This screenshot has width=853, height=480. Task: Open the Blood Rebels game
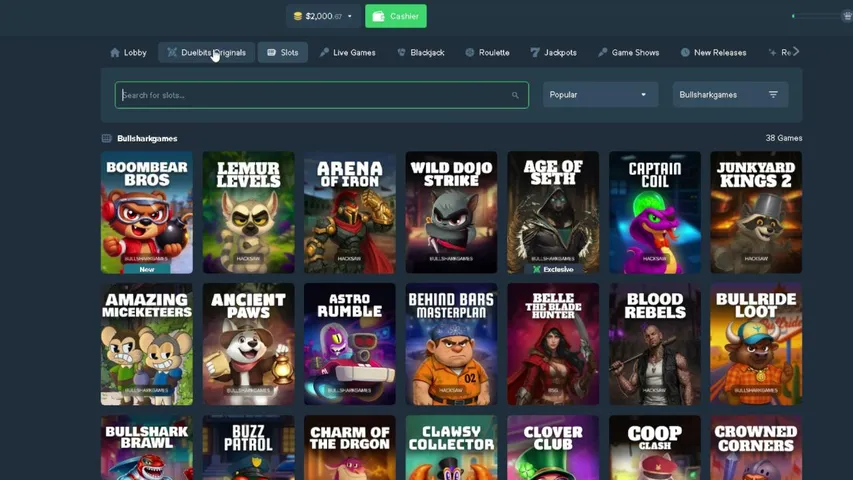click(655, 344)
